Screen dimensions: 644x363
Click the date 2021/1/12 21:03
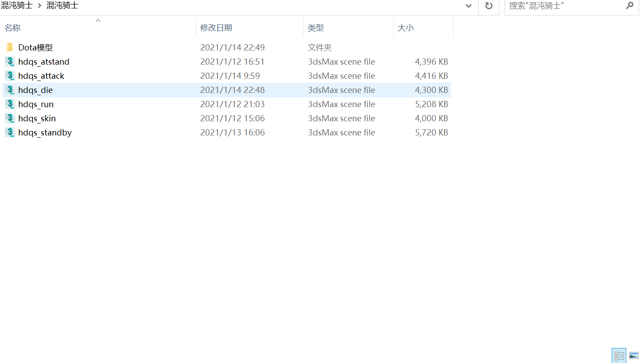tap(233, 104)
